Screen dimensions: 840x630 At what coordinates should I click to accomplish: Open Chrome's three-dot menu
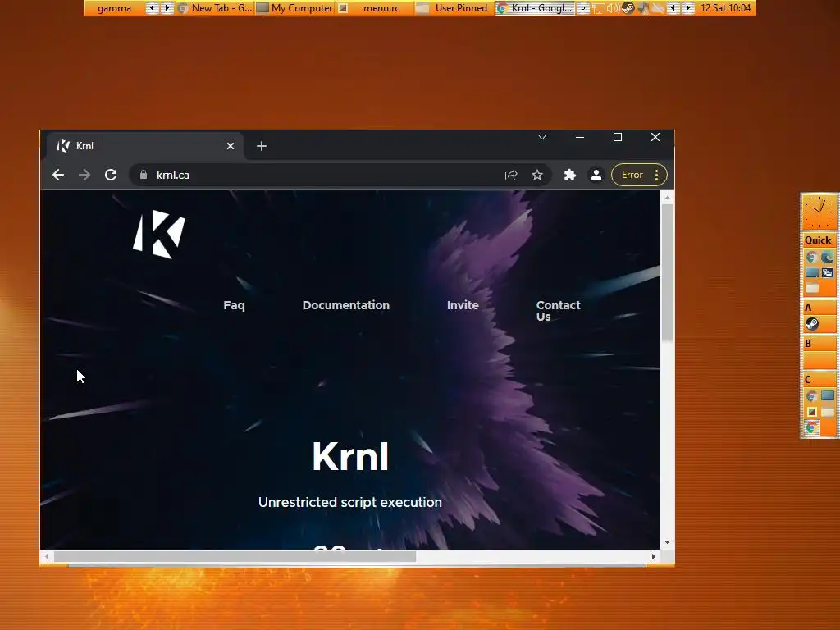656,175
